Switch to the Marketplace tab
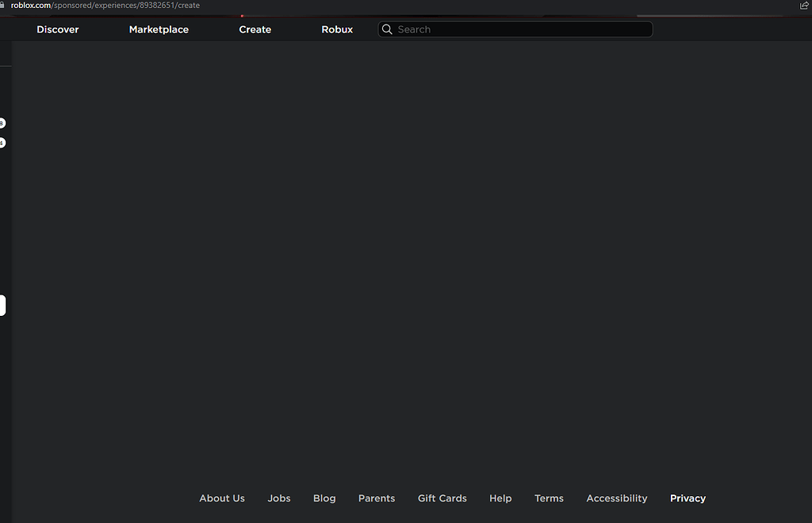Screen dimensions: 812x523 click(159, 29)
